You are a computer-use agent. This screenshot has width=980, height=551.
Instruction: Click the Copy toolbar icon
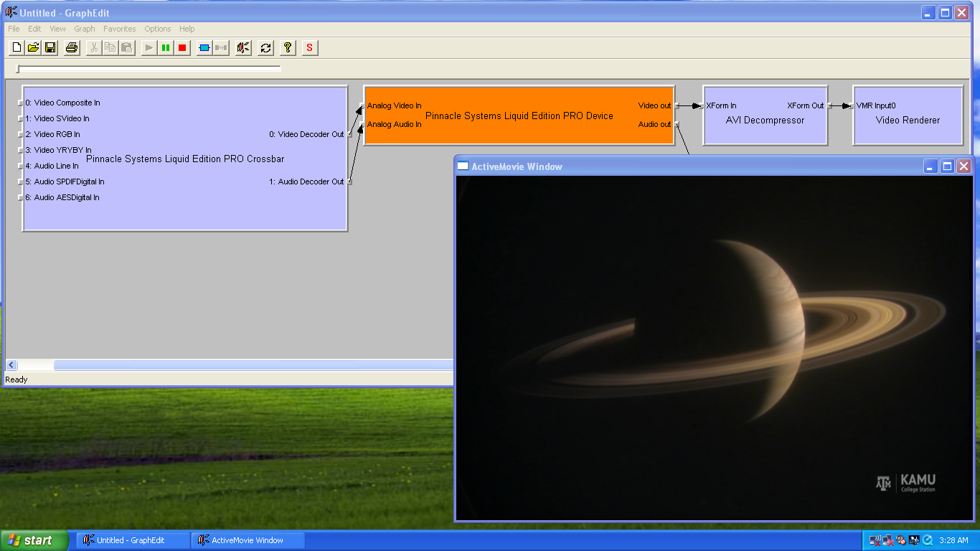pos(110,48)
